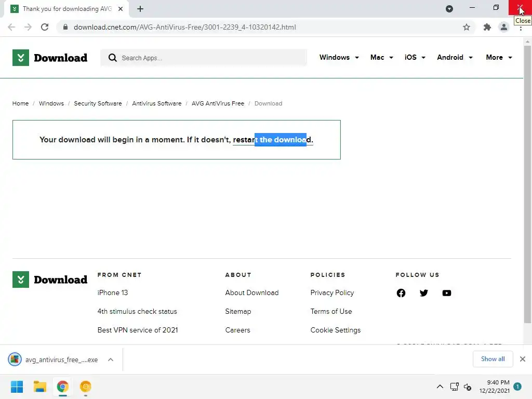Image resolution: width=532 pixels, height=399 pixels.
Task: Open the Chrome profile avatar
Action: click(504, 27)
